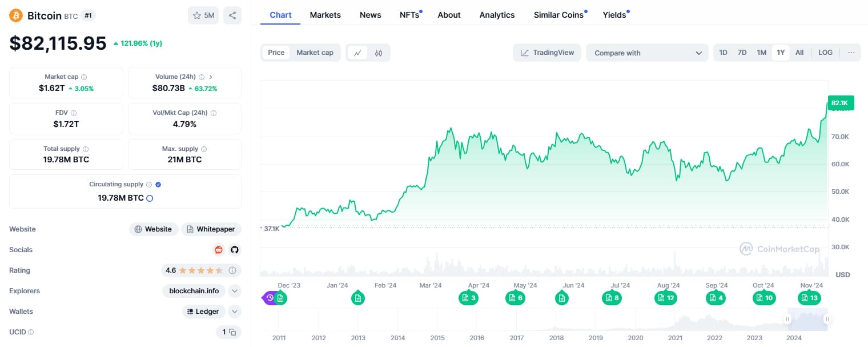Open the Similar Coins tab

[559, 15]
